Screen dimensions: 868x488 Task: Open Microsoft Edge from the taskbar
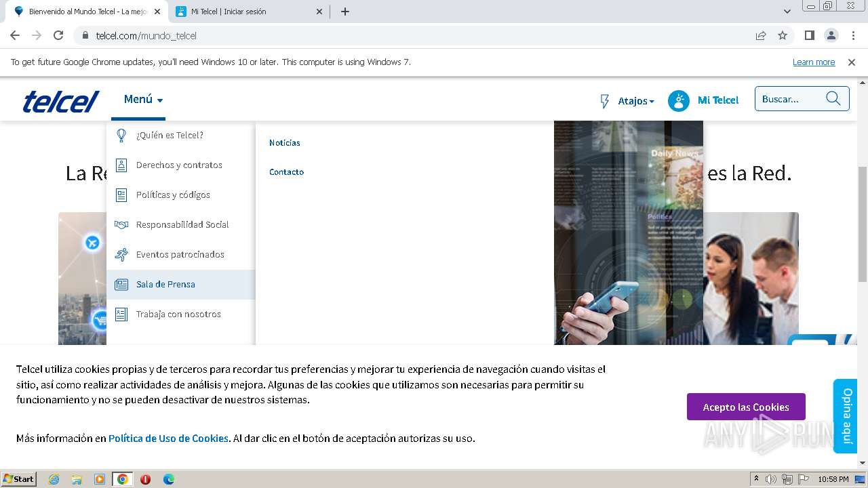click(x=169, y=479)
